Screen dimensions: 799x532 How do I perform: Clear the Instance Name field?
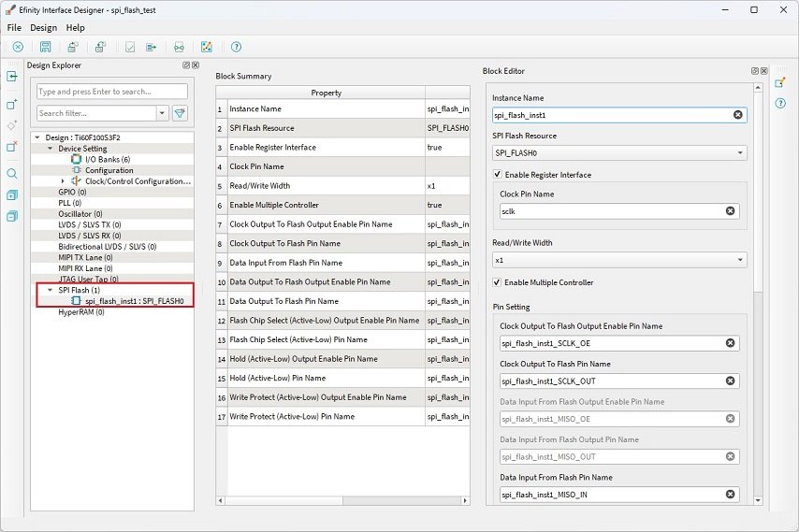point(737,115)
